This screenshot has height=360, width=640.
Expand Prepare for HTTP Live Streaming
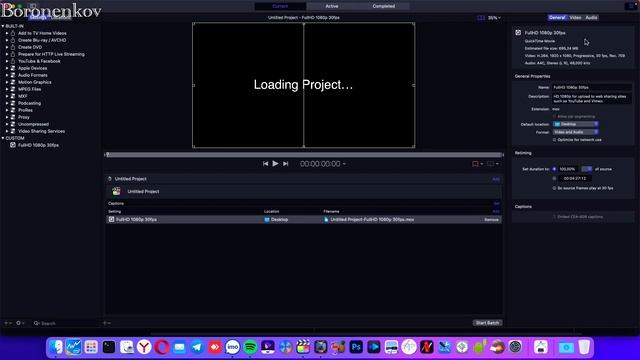tap(7, 54)
